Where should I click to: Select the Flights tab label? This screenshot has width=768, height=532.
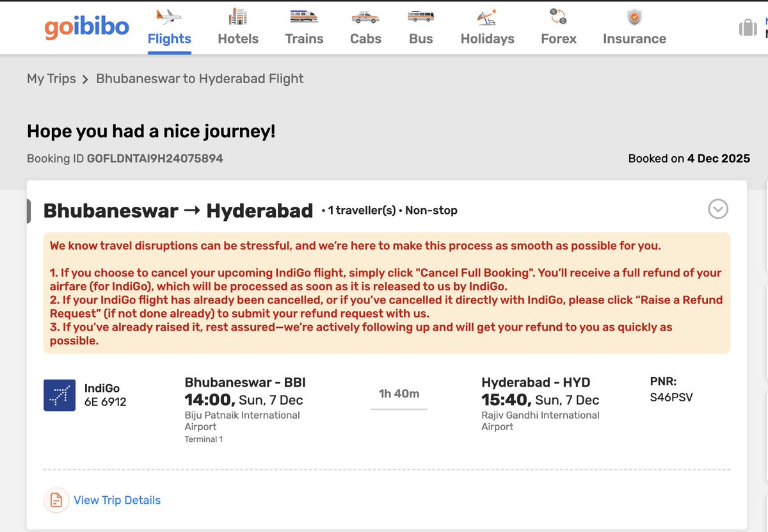[170, 38]
